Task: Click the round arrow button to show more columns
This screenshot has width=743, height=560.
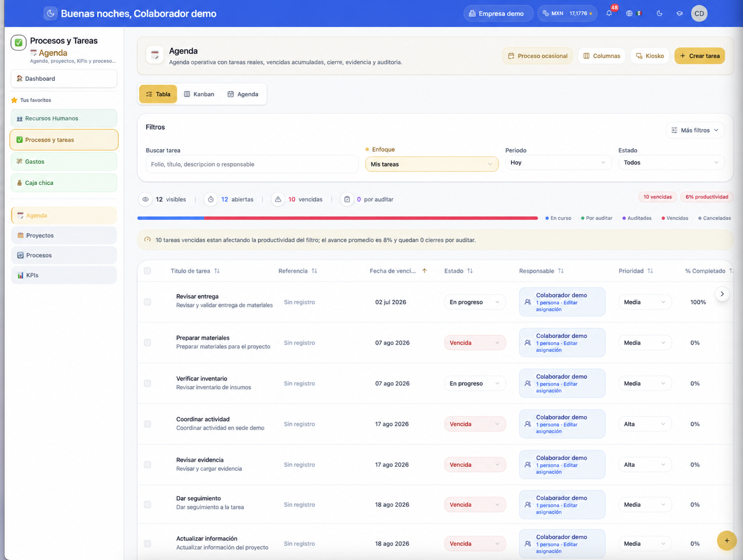Action: pyautogui.click(x=722, y=294)
